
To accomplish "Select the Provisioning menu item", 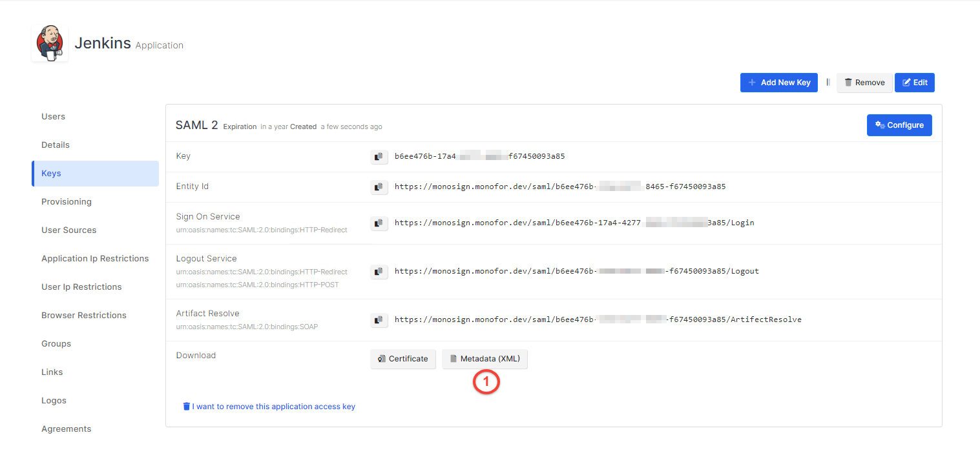I will coord(67,202).
